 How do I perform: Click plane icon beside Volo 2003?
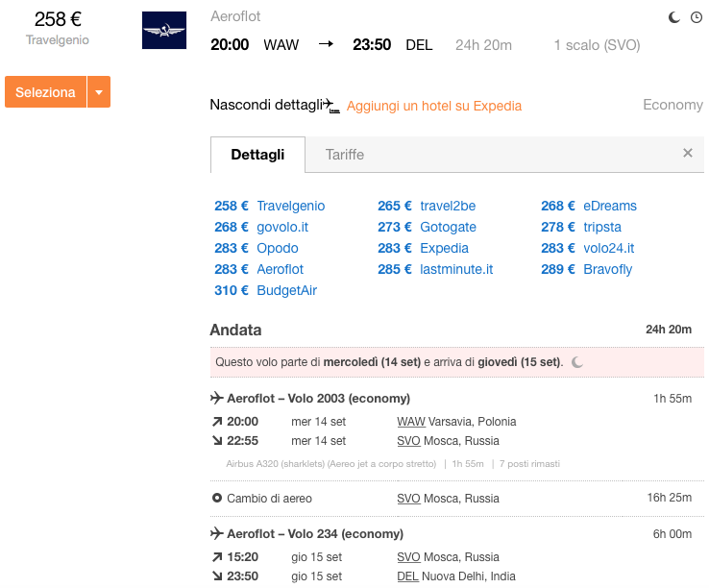(217, 398)
